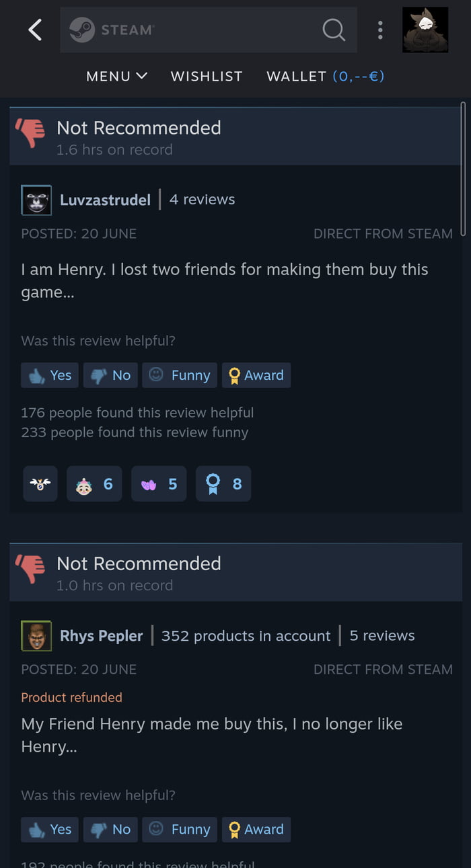
Task: Open Rhys Pepler's profile link
Action: click(x=101, y=635)
